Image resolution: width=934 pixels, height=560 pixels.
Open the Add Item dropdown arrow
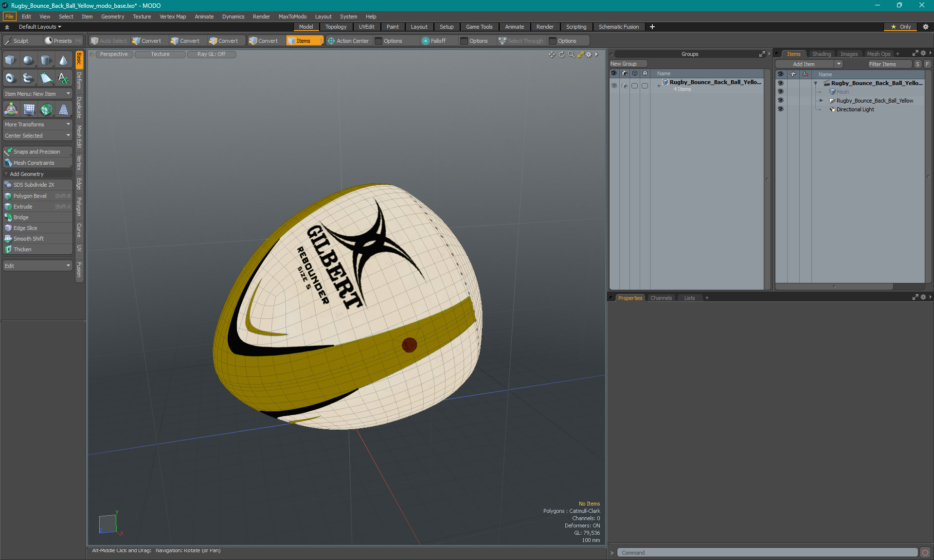coord(839,64)
